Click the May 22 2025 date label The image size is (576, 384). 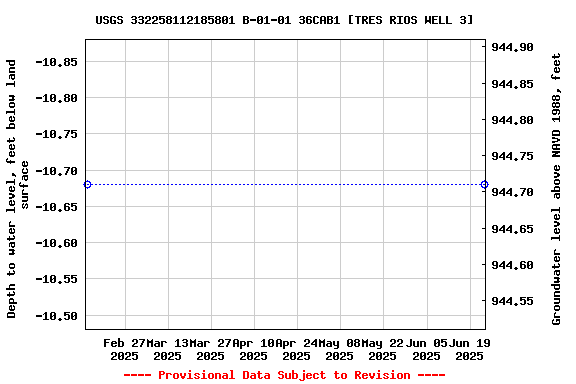pos(382,349)
